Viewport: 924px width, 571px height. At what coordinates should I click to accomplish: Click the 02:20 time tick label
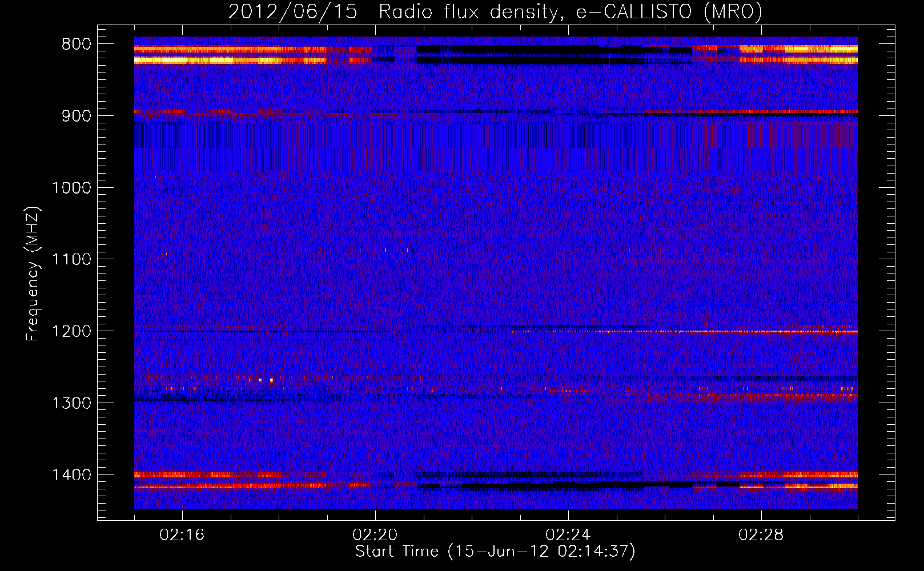(375, 535)
